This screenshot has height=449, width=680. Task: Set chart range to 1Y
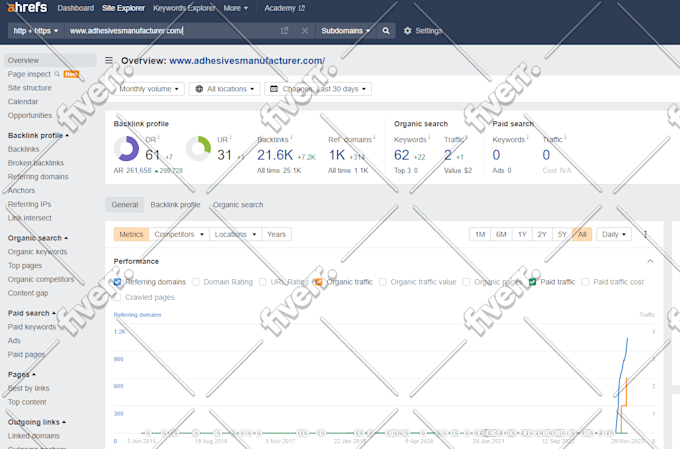[x=522, y=234]
